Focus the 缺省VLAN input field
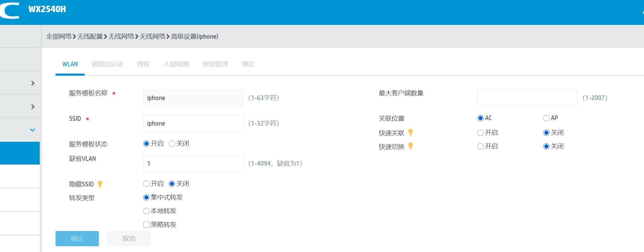Screen dimensions: 644x252 coord(193,164)
